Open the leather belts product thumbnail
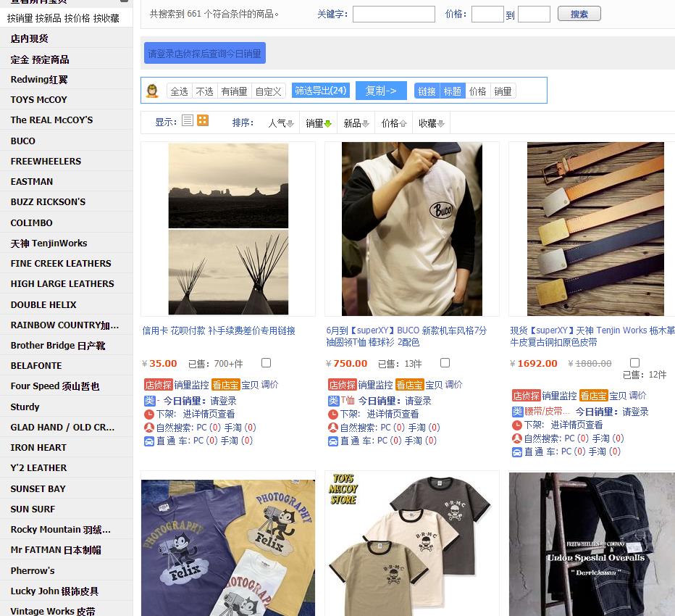Screen dimensions: 675x616 (595, 229)
